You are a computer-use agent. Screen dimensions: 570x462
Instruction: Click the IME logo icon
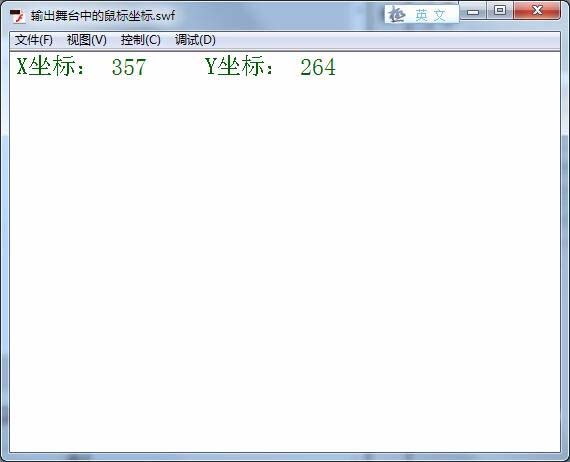(x=397, y=15)
